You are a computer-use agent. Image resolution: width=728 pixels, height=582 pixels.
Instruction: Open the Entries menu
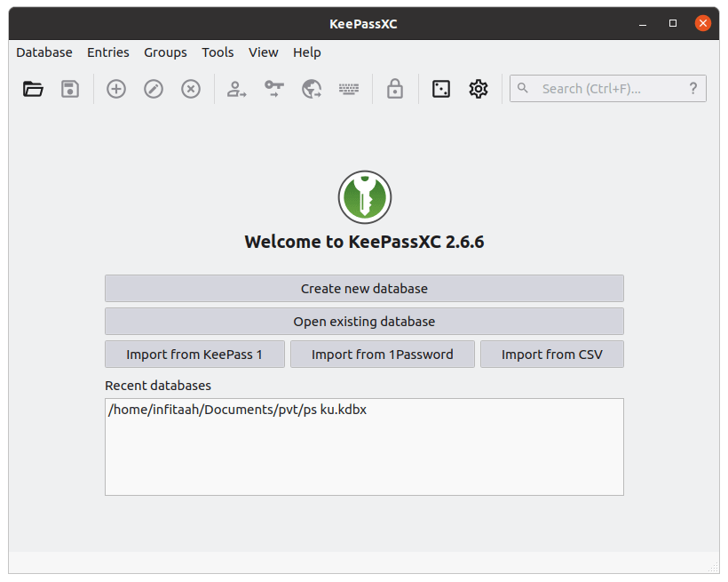tap(108, 52)
